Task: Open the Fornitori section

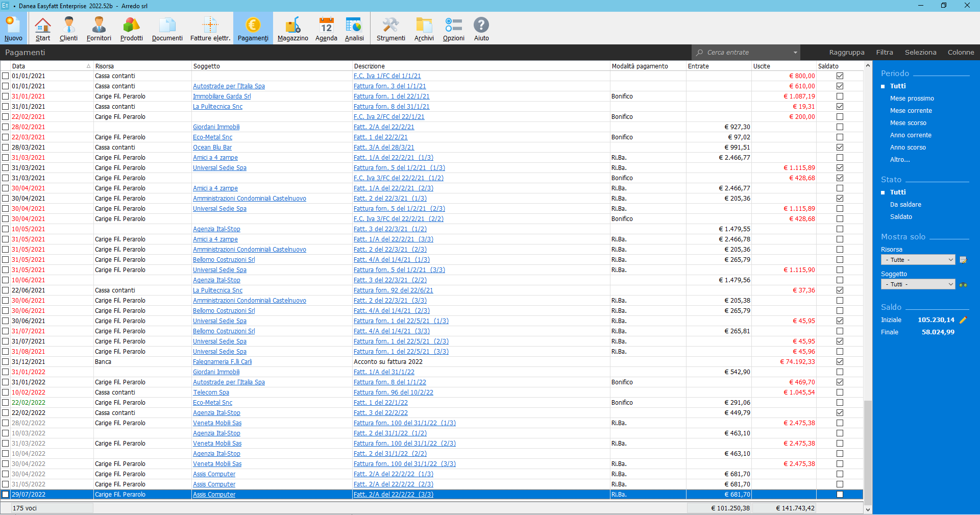Action: tap(98, 28)
